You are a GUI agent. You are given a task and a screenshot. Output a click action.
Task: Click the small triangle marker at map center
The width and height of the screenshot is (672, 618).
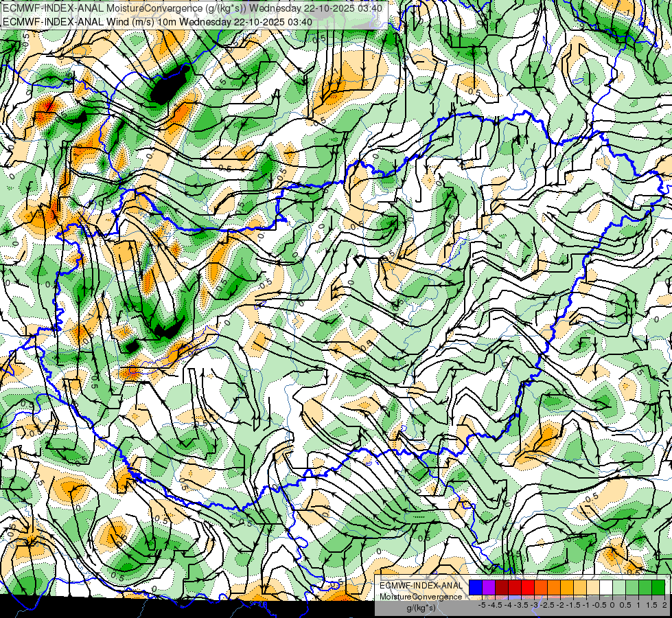pyautogui.click(x=359, y=260)
